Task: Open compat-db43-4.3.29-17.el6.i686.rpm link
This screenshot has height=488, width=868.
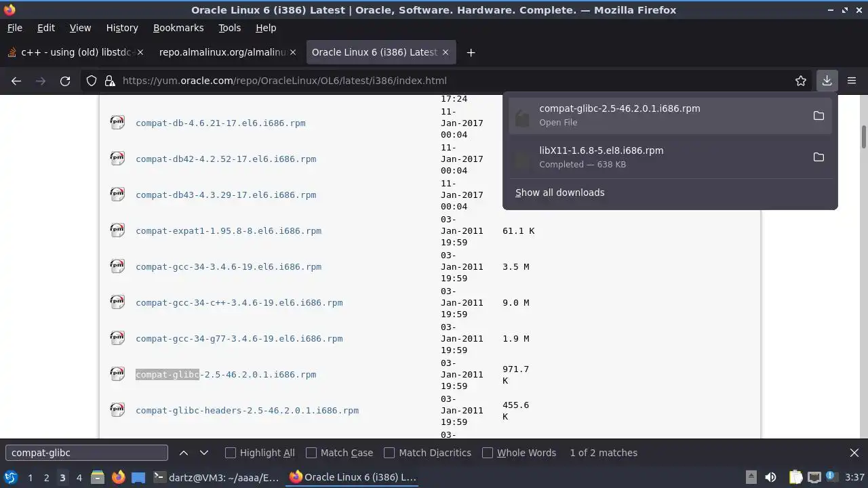Action: tap(226, 195)
